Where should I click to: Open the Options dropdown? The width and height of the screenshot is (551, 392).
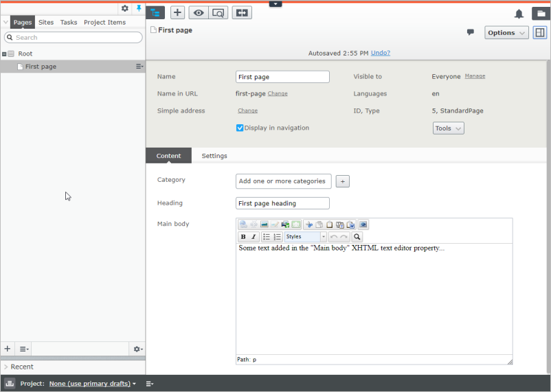pos(506,33)
